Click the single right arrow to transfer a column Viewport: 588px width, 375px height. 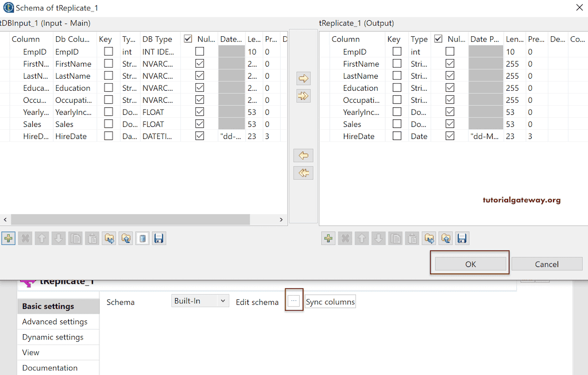coord(304,78)
